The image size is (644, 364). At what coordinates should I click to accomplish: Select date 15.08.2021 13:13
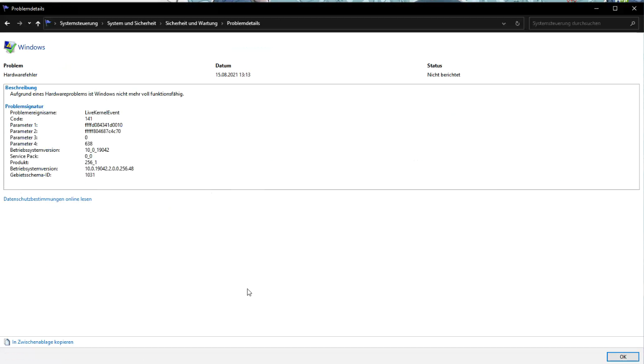[x=233, y=75]
